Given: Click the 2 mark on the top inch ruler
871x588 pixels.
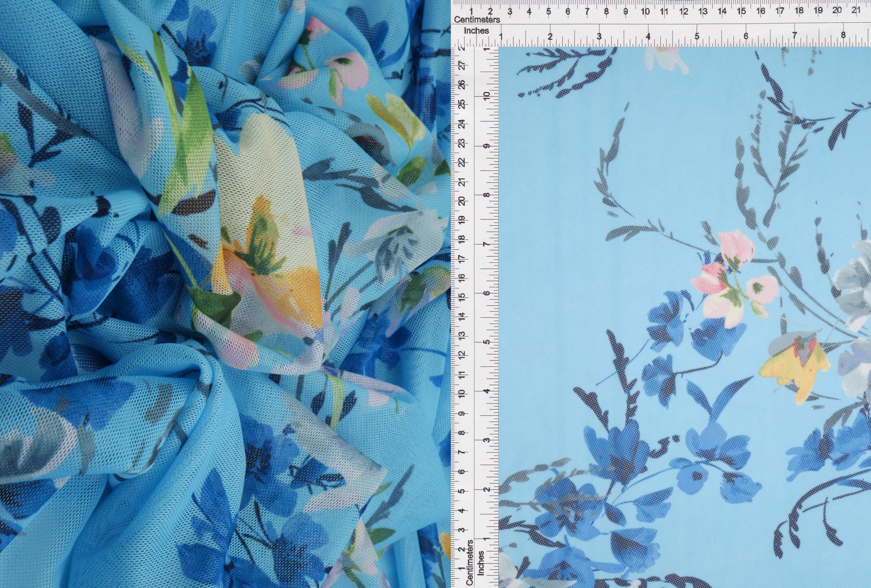Looking at the screenshot, I should [x=550, y=37].
